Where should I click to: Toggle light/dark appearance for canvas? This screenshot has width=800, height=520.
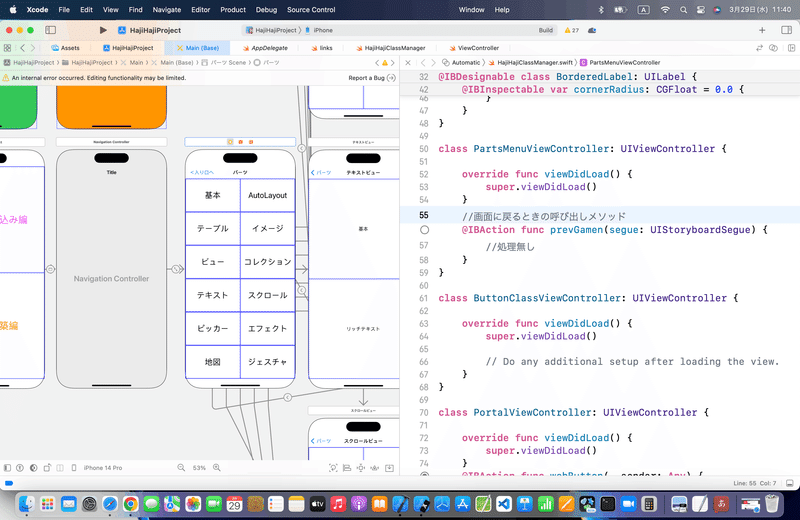click(34, 467)
